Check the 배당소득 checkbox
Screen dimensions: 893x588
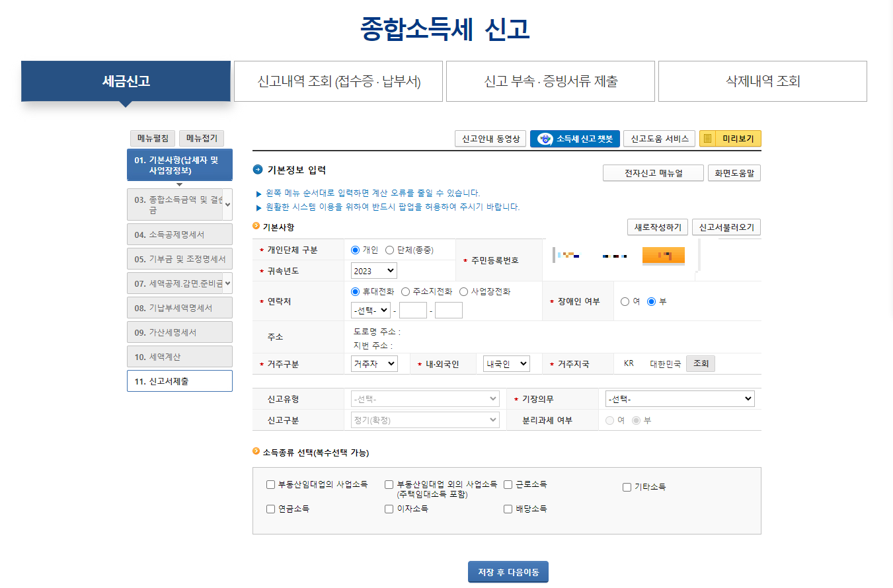click(x=508, y=509)
